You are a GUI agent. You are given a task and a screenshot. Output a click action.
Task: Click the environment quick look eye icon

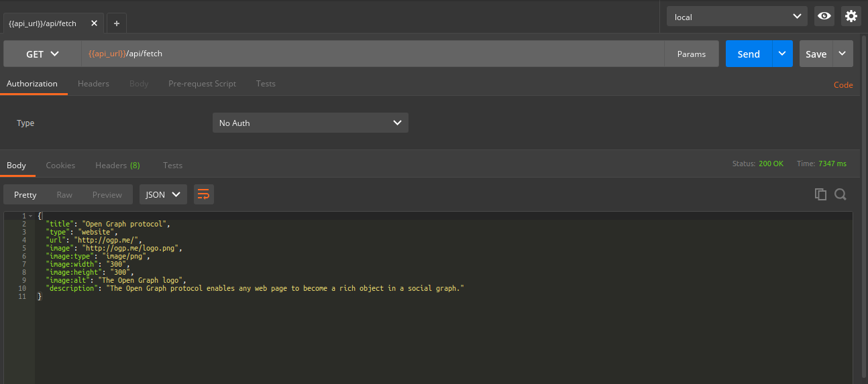[x=824, y=17]
